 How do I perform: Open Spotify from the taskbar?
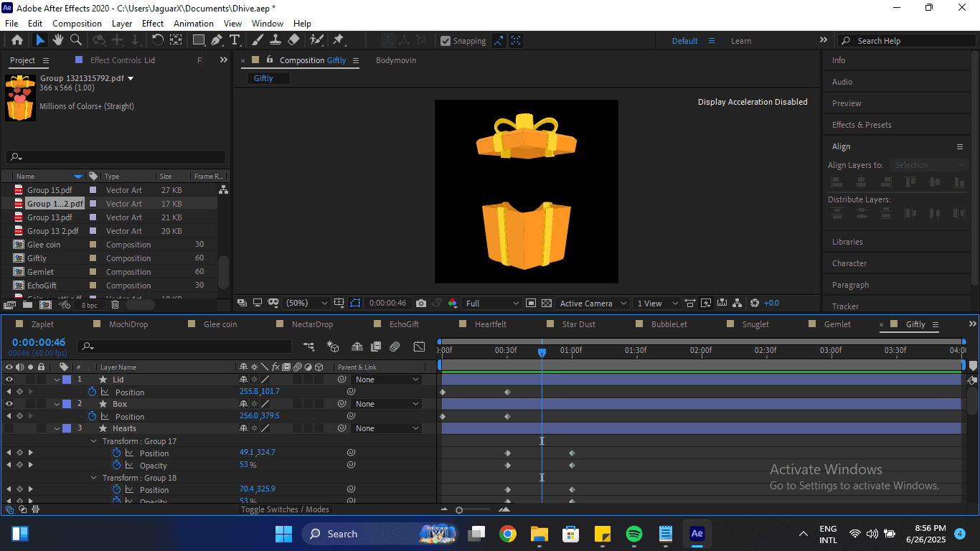point(633,534)
